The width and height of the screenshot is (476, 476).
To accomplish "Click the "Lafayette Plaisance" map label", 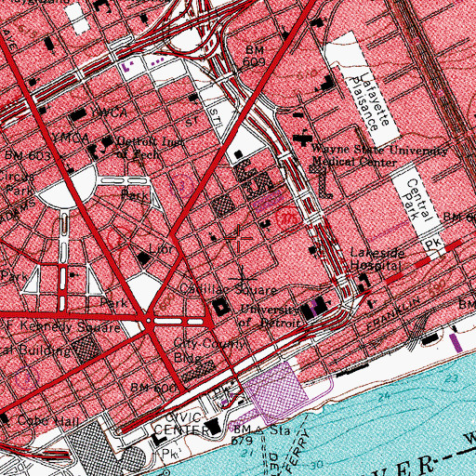I will pos(370,101).
